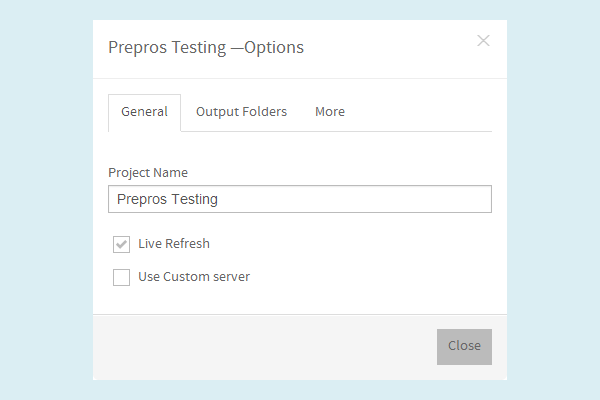
Task: Click the gray checkmark icon beside Live Refresh
Action: [122, 244]
